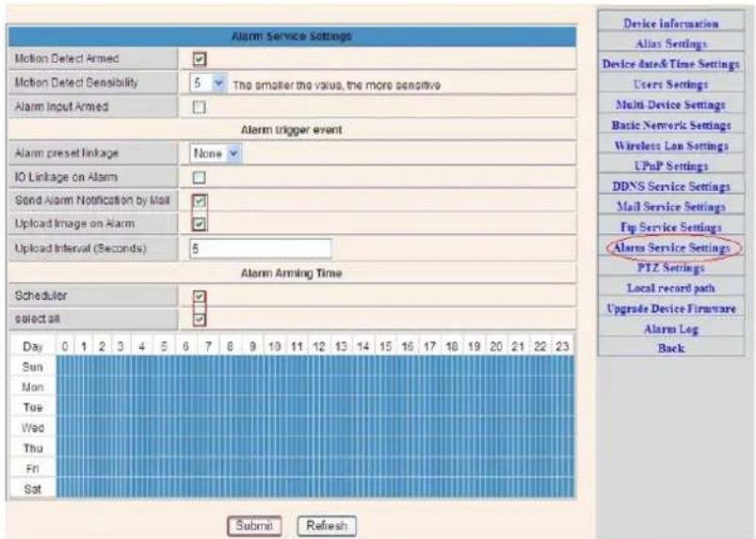Click the Tue row hour 4 schedule block

point(141,407)
